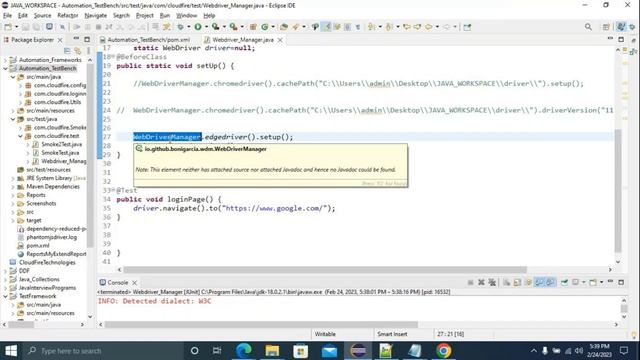Click Remove Launch icon in Console
The image size is (640, 360).
click(481, 282)
